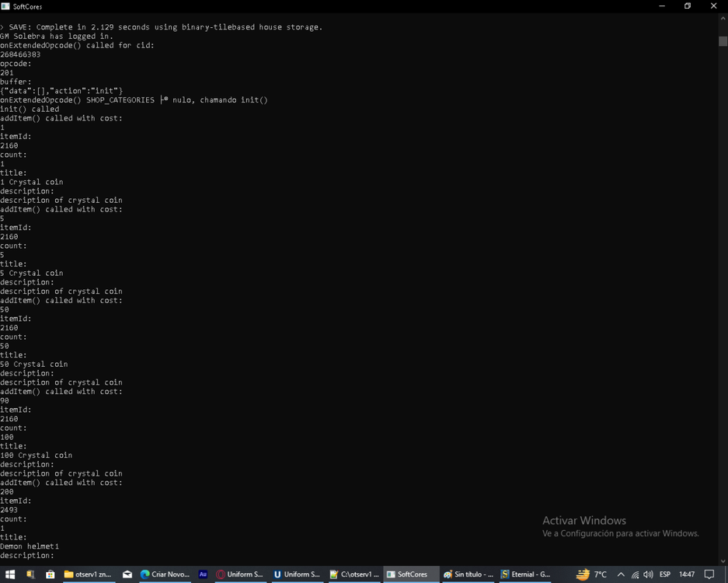Open the notification center icon
This screenshot has width=728, height=583.
tap(709, 574)
